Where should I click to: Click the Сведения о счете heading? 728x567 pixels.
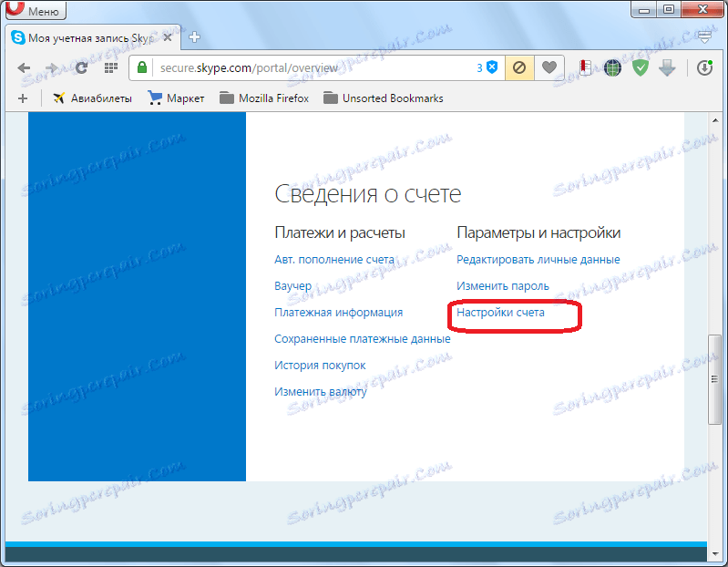click(368, 194)
